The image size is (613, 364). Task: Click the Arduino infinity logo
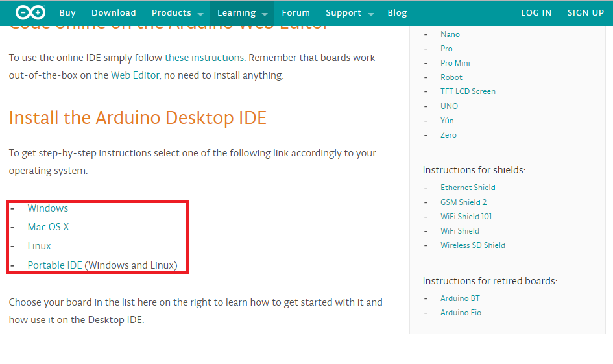pyautogui.click(x=30, y=12)
